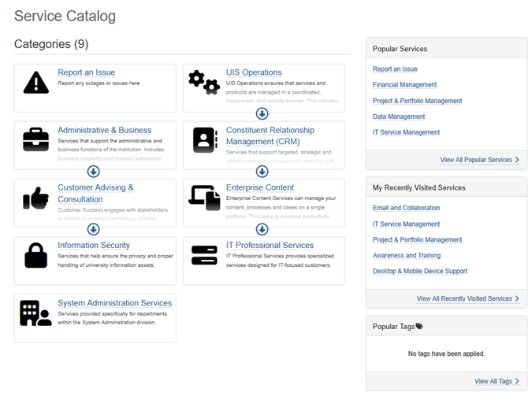This screenshot has width=532, height=396.
Task: Click the contact book icon for CRM
Action: click(x=205, y=139)
